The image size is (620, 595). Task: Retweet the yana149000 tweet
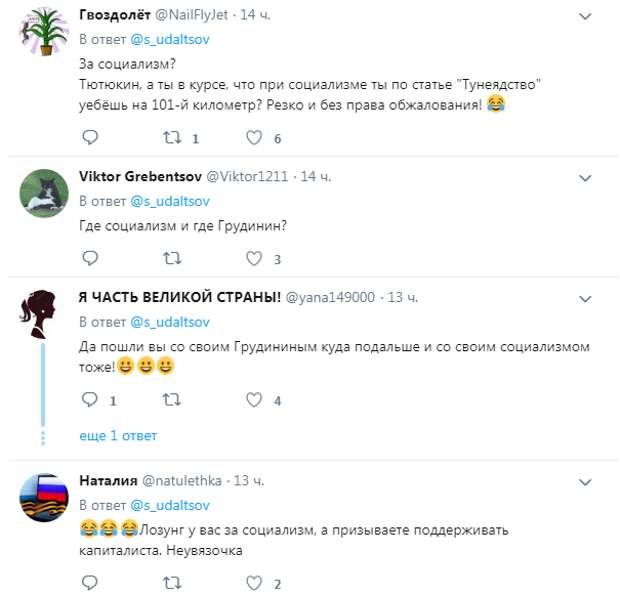171,400
